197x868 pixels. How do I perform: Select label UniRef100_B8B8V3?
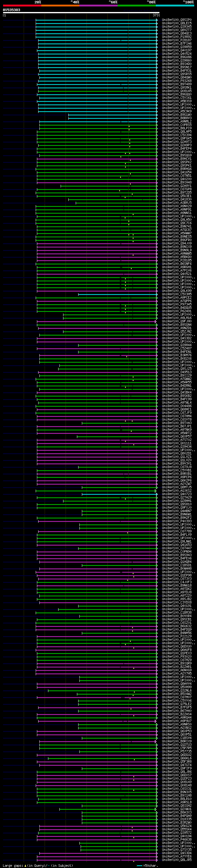point(177,118)
